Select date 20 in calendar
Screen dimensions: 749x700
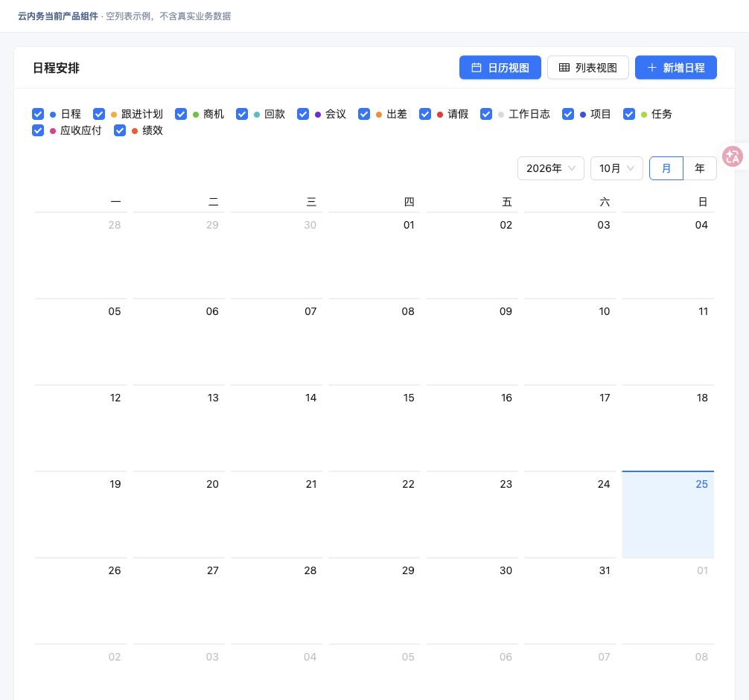179,515
